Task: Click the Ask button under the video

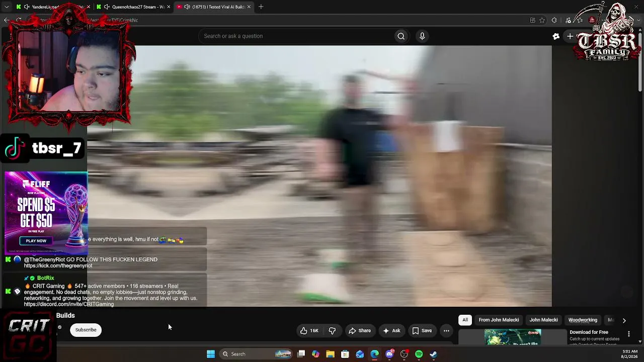Action: (391, 331)
